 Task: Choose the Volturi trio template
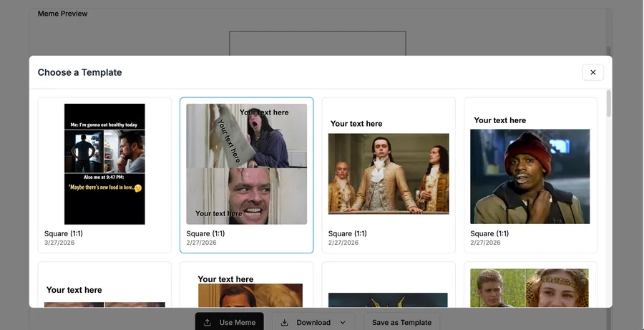(x=389, y=175)
